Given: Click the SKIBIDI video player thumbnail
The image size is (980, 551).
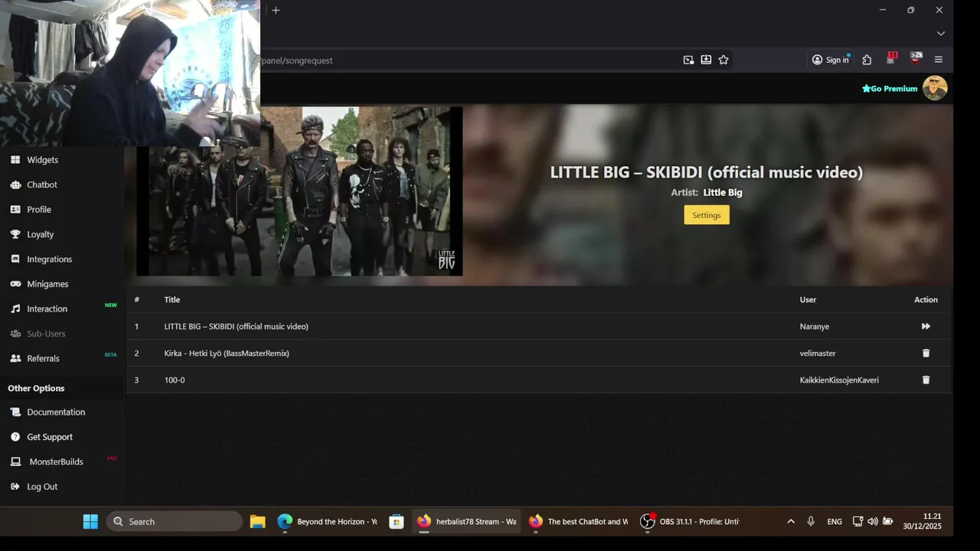Looking at the screenshot, I should click(299, 191).
